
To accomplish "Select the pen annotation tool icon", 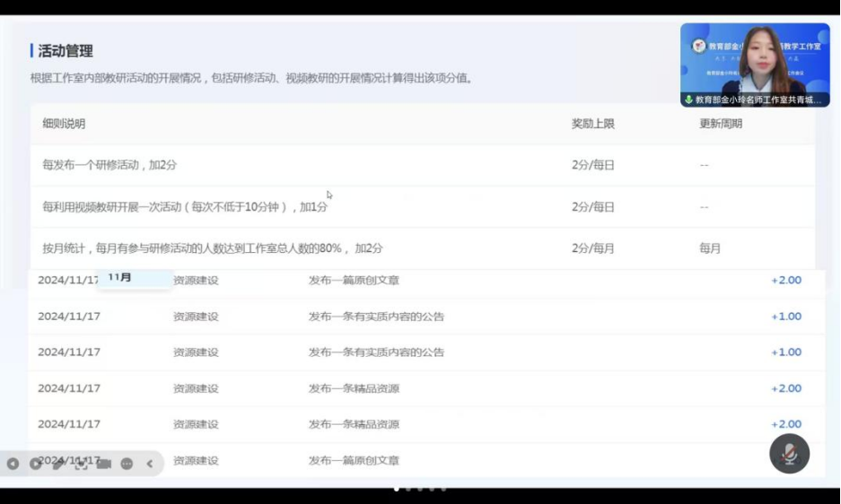I will [58, 464].
